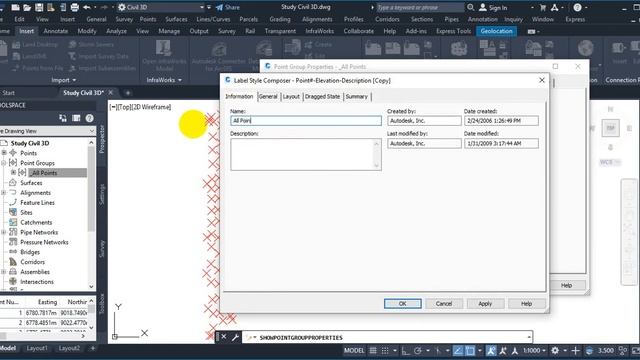Toggle polar tracking icon in status bar
The width and height of the screenshot is (640, 360).
coord(418,350)
